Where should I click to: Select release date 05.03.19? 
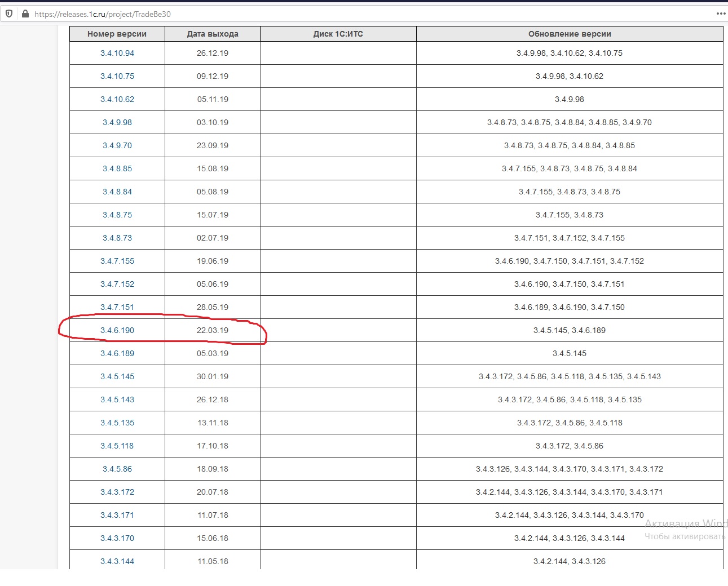[213, 353]
